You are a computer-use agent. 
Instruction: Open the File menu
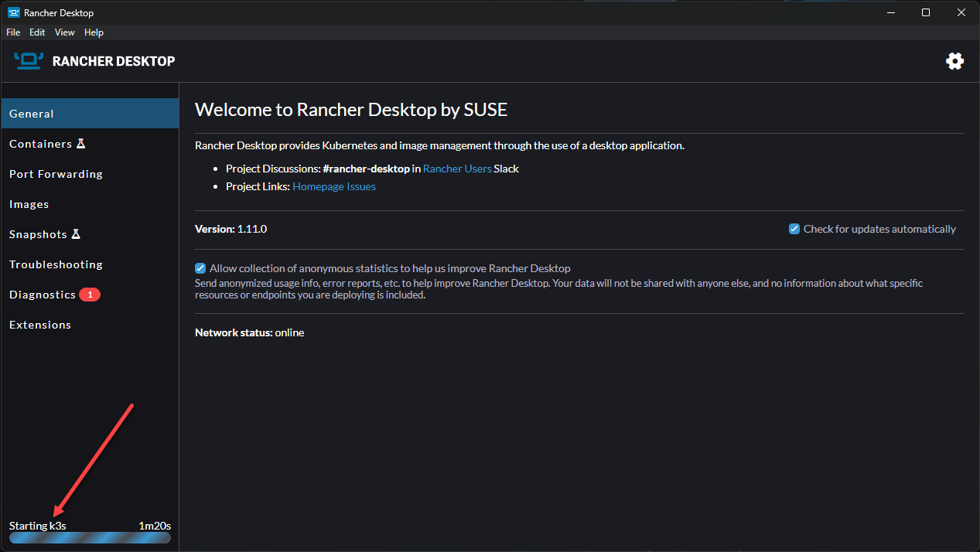coord(13,32)
